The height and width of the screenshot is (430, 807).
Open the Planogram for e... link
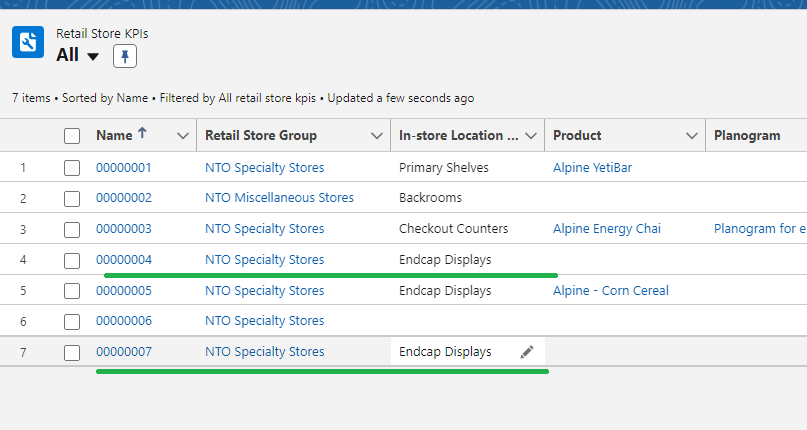pos(760,229)
